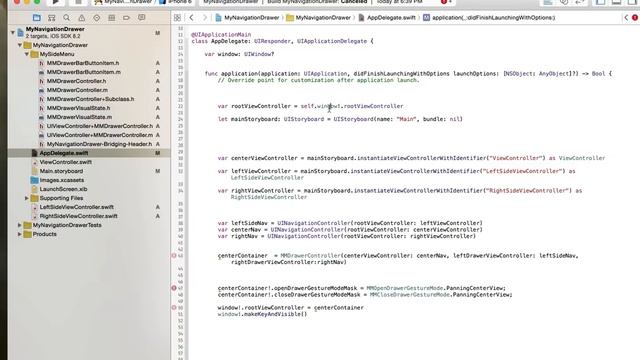Stop the running build
Screen dimensions: 640x360
click(78, 2)
